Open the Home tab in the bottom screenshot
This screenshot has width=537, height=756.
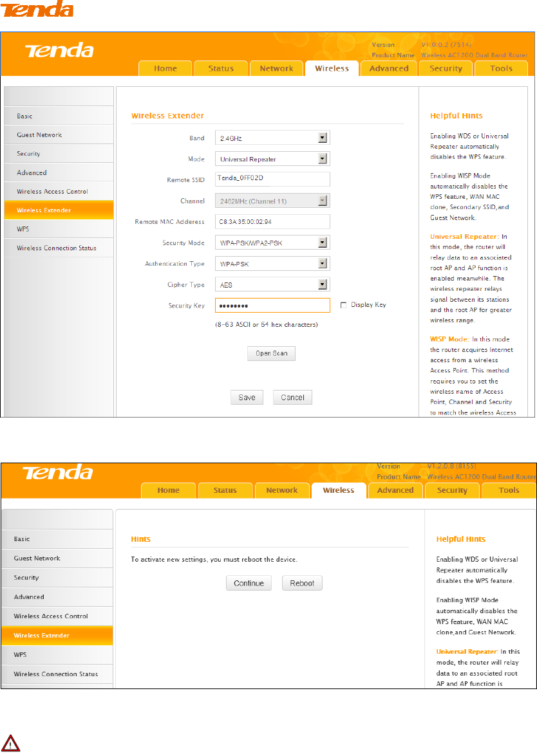[x=169, y=490]
